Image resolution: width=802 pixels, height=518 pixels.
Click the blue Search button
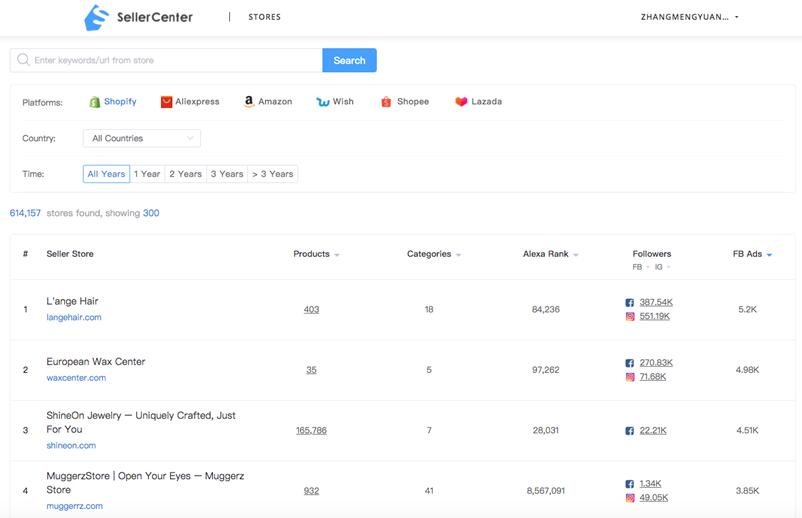point(349,60)
